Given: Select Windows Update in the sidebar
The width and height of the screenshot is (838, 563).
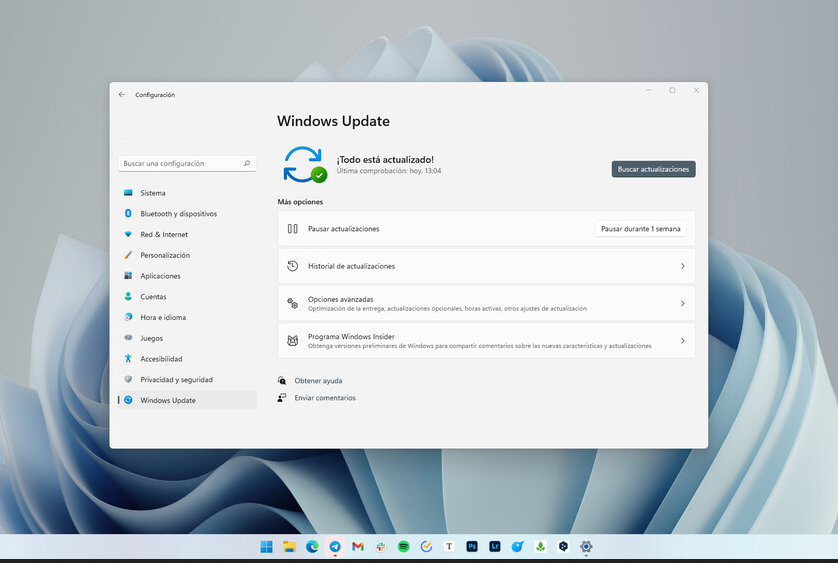Looking at the screenshot, I should click(187, 400).
